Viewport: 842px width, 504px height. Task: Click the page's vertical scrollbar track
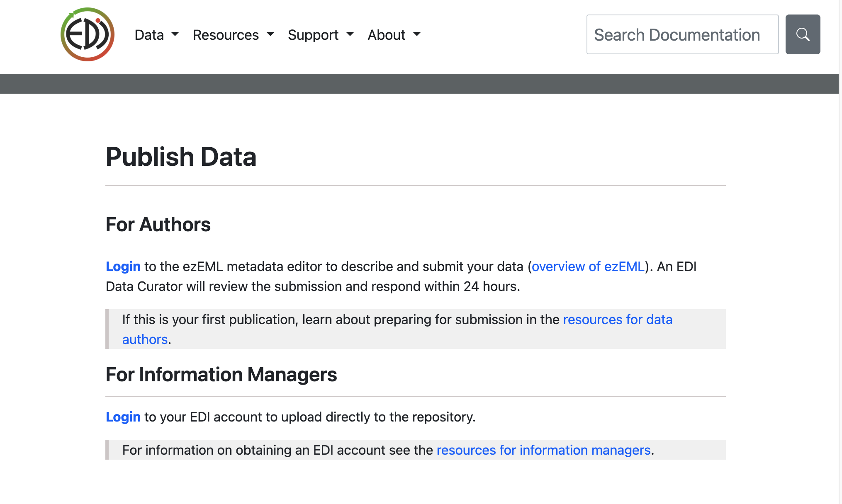[x=840, y=252]
